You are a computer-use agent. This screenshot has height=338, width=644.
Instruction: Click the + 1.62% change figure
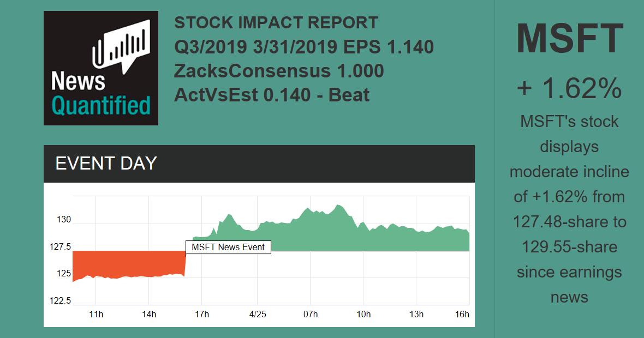(x=569, y=87)
